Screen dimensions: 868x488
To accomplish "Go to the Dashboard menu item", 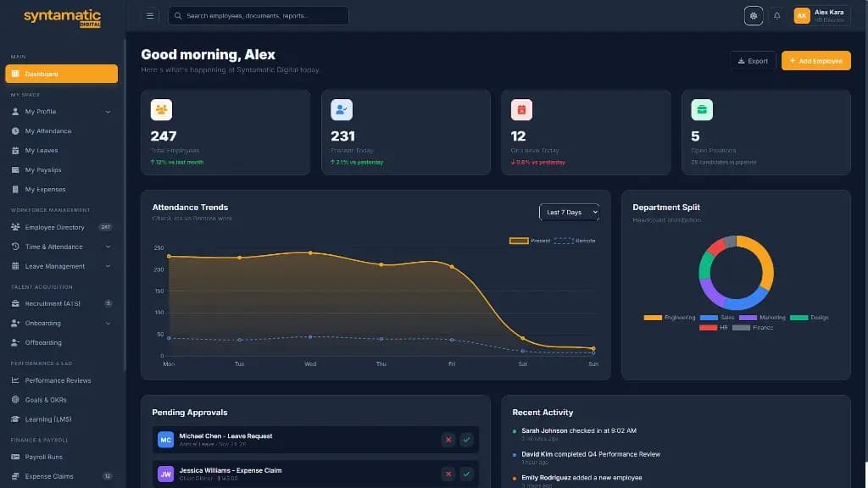I will (61, 74).
